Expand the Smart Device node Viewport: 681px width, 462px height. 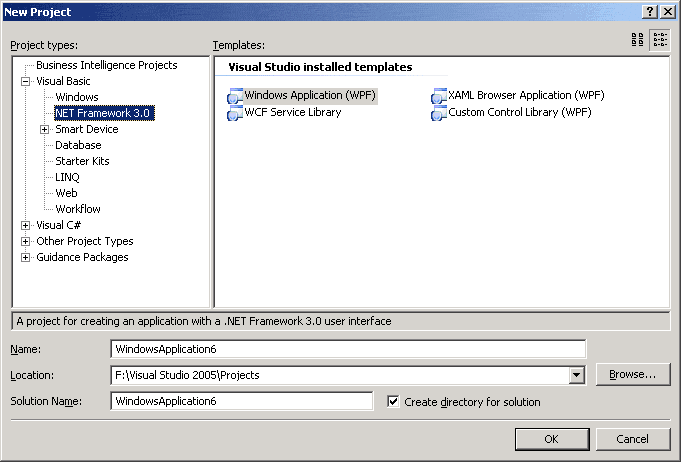[45, 129]
